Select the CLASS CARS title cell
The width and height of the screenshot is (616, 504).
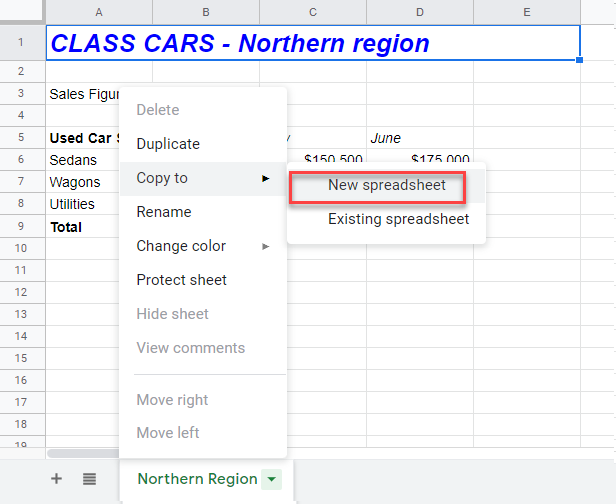(x=312, y=44)
